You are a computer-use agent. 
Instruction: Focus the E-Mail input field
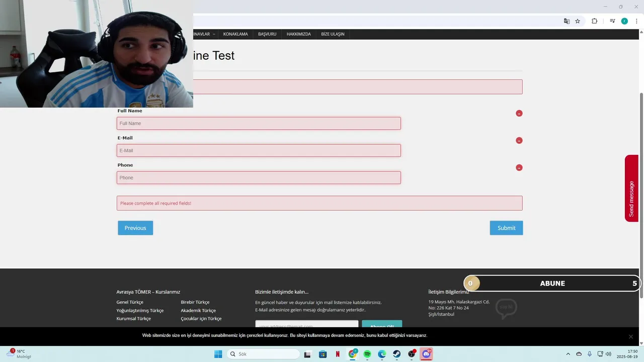pos(259,150)
